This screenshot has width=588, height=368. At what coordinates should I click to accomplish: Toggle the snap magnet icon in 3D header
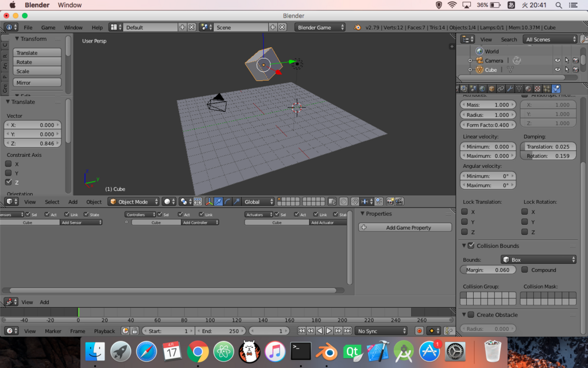tap(355, 202)
